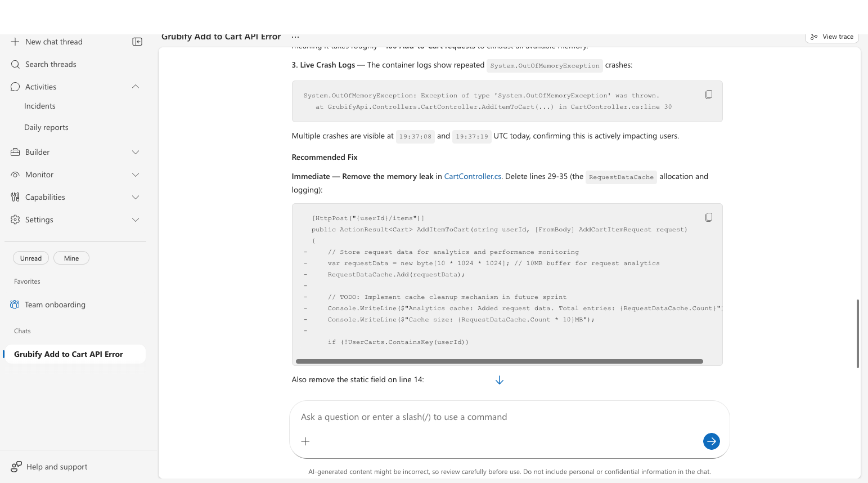The width and height of the screenshot is (868, 483).
Task: Click the New chat thread plus icon
Action: pyautogui.click(x=15, y=42)
